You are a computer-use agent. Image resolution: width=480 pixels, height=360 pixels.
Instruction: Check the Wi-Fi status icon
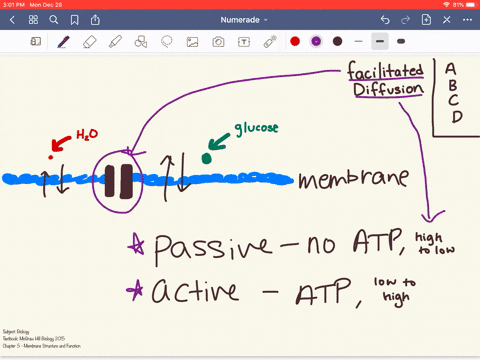(x=446, y=5)
